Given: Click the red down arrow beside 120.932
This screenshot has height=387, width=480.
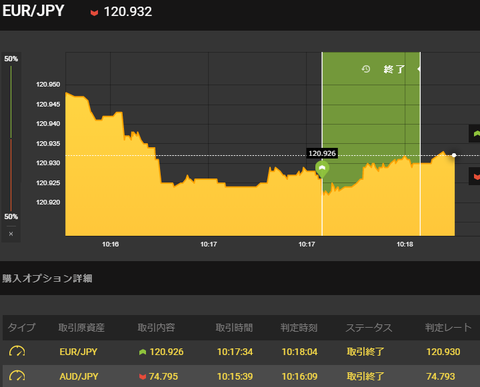Looking at the screenshot, I should [x=94, y=13].
